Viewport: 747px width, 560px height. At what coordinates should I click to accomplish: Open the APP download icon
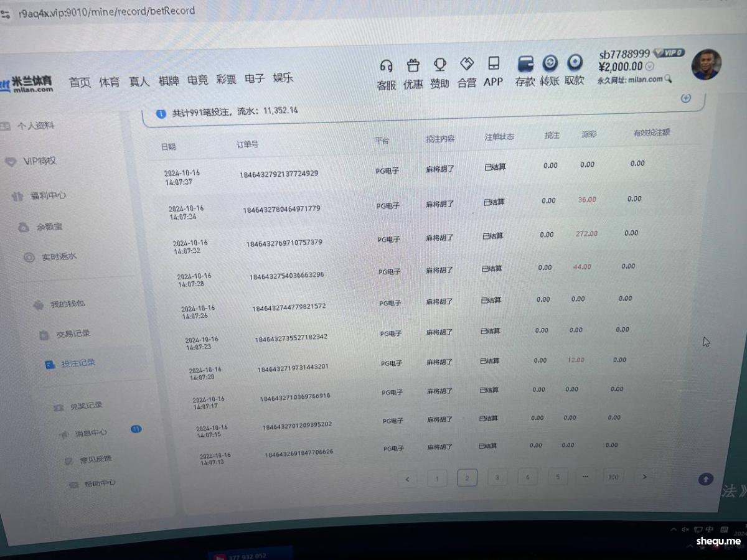[x=493, y=63]
